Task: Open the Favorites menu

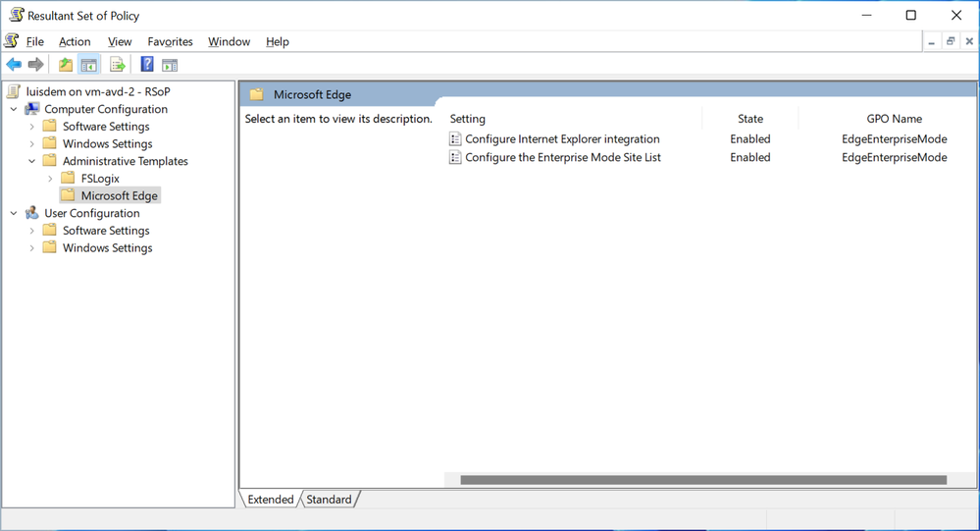Action: pyautogui.click(x=170, y=41)
